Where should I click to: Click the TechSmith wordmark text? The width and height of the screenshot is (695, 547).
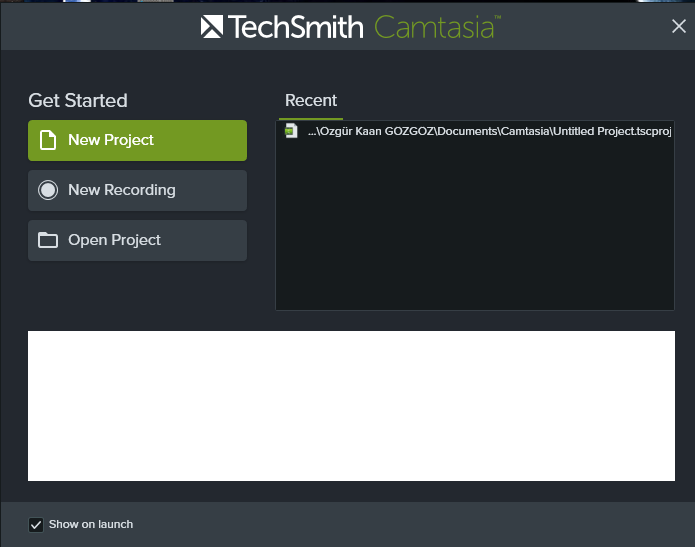pos(296,27)
